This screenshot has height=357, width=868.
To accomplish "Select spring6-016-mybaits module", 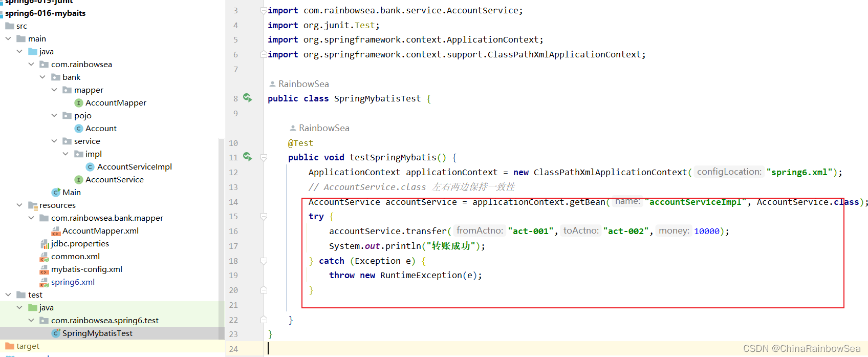I will tap(45, 13).
